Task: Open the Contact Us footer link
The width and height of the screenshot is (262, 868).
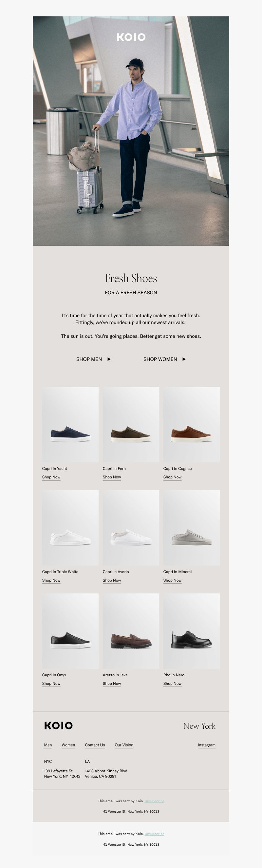Action: (x=95, y=745)
